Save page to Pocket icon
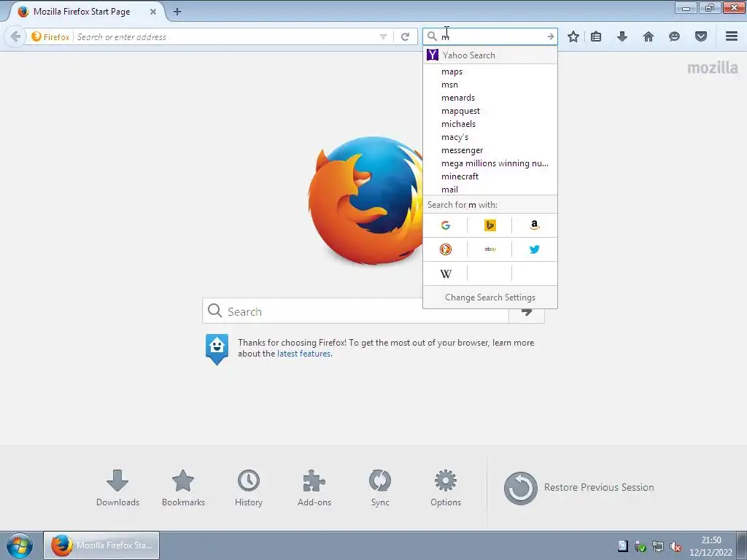 click(x=701, y=36)
